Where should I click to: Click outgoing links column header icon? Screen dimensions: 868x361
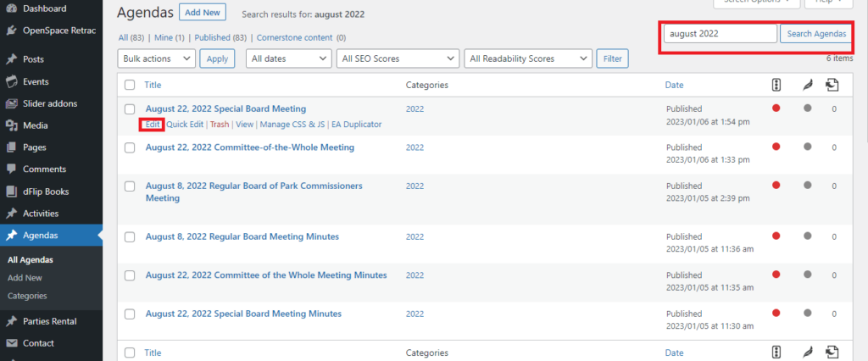pos(832,85)
